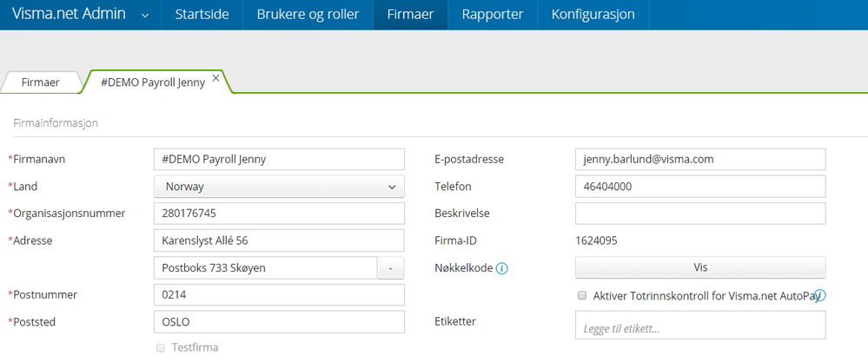
Task: Remove the Postboks 733 Skøyen address line
Action: (390, 268)
